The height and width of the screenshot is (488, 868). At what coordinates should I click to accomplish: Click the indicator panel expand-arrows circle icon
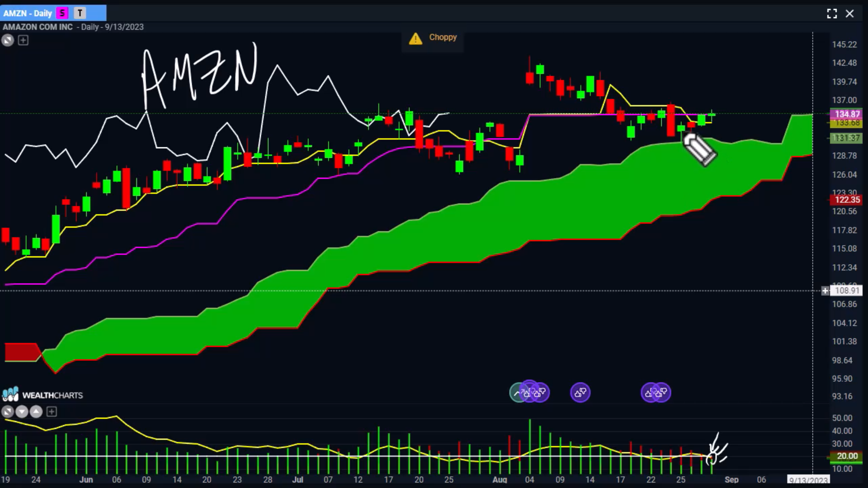point(8,412)
